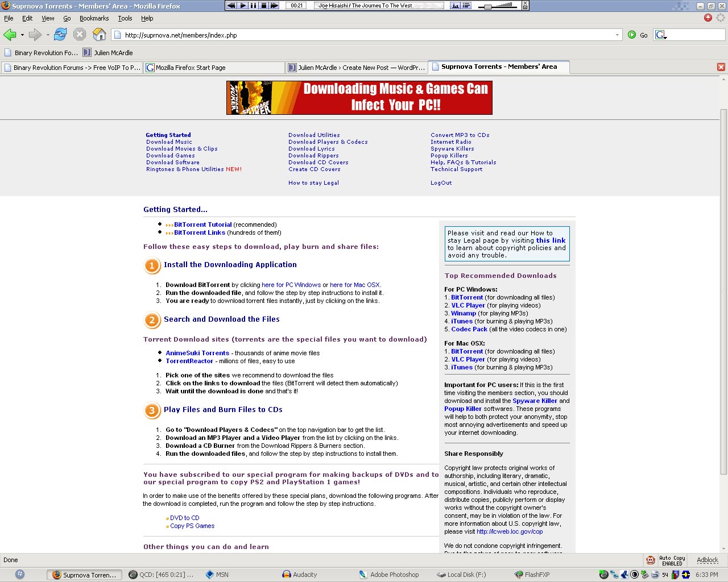
Task: Open QCD player from the taskbar
Action: pos(162,575)
